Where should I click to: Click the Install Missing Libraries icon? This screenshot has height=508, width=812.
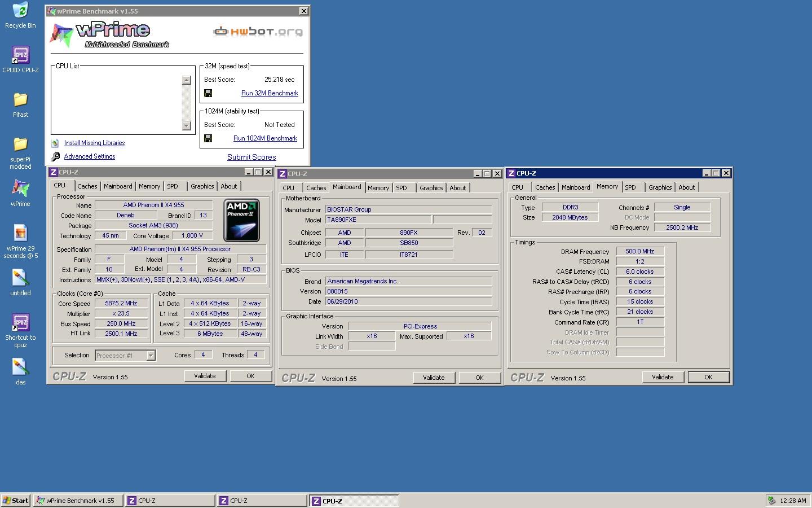tap(55, 143)
